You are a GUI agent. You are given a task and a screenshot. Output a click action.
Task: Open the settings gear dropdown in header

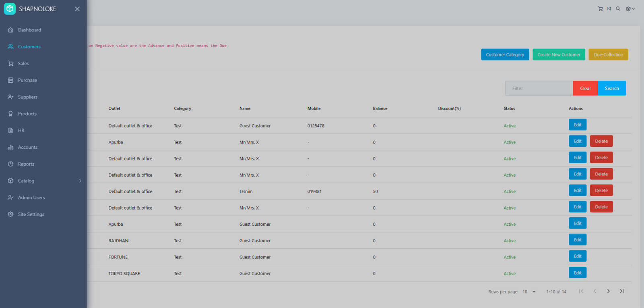[630, 9]
